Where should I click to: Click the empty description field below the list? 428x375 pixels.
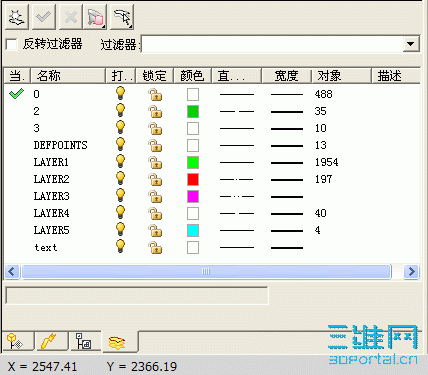click(137, 295)
